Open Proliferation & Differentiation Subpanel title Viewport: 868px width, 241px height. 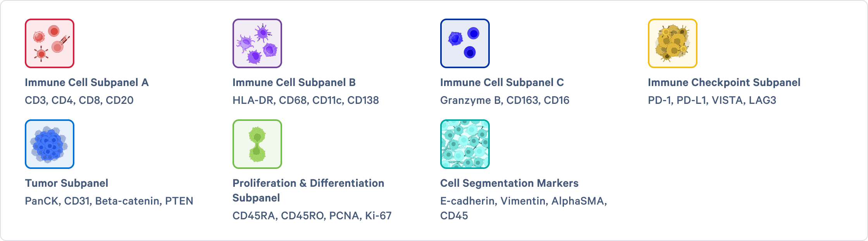point(308,183)
